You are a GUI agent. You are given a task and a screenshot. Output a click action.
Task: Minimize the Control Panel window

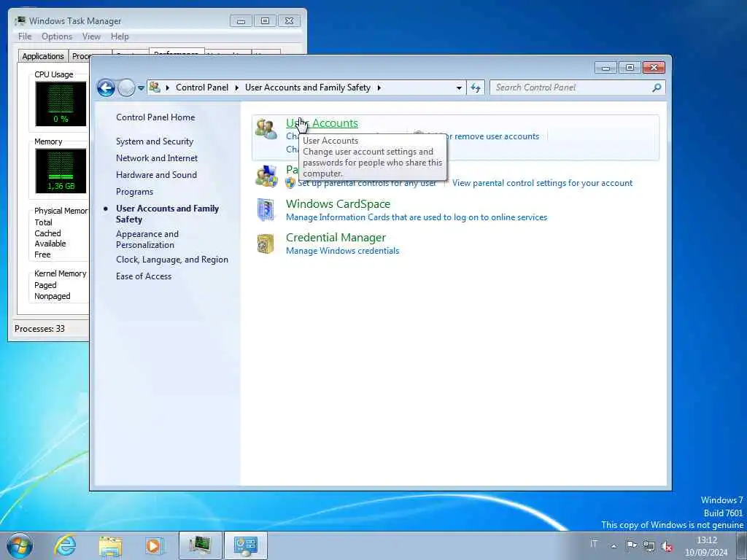coord(605,68)
